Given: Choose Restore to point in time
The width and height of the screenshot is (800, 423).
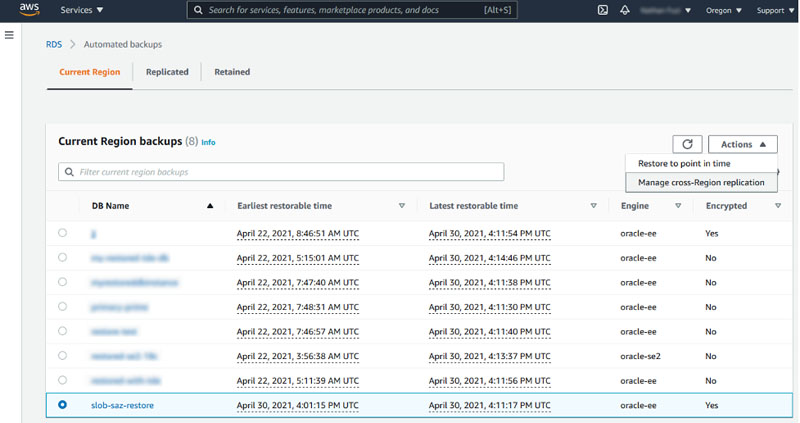Looking at the screenshot, I should [684, 163].
